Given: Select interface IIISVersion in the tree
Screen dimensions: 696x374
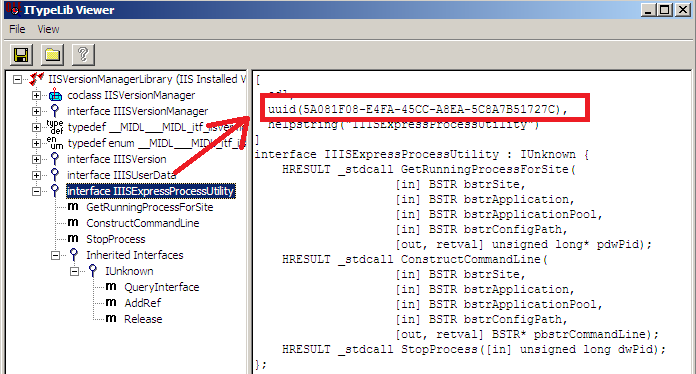Looking at the screenshot, I should click(x=117, y=159).
